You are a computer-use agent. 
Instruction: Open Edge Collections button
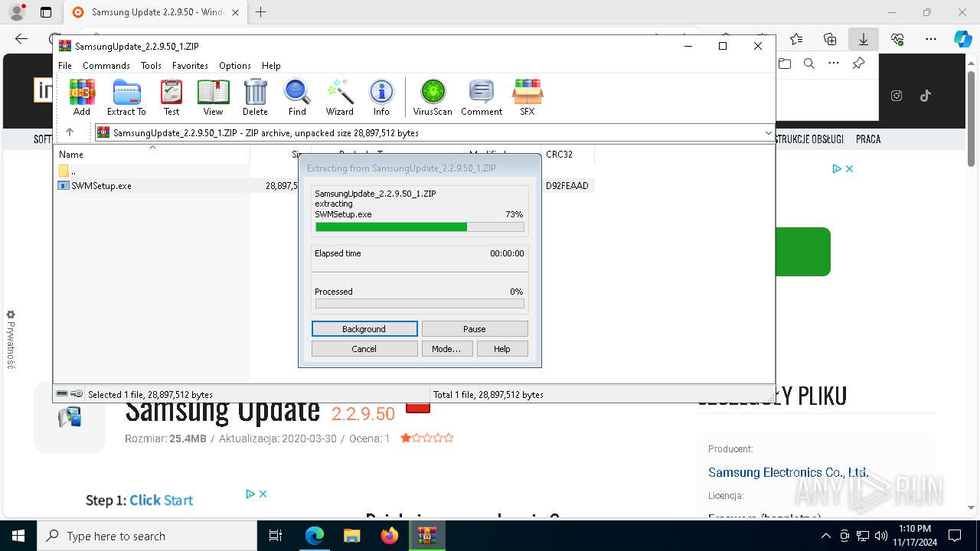pos(830,39)
